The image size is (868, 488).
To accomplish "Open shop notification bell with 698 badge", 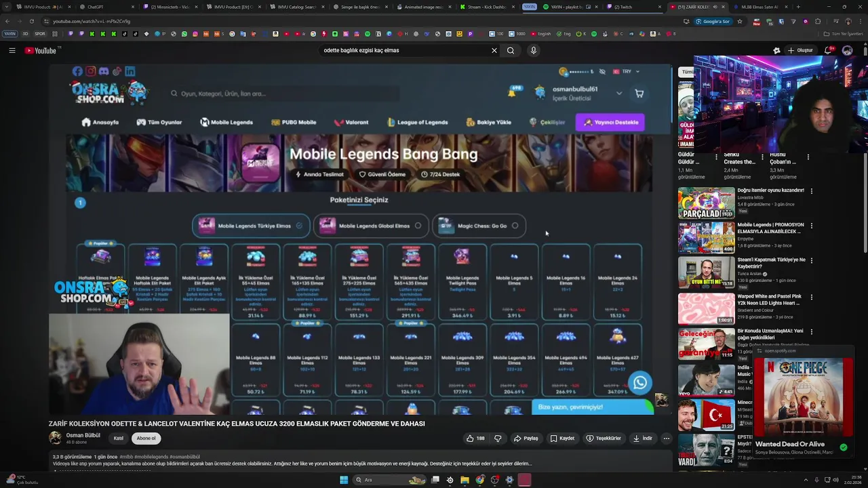I will click(x=515, y=91).
